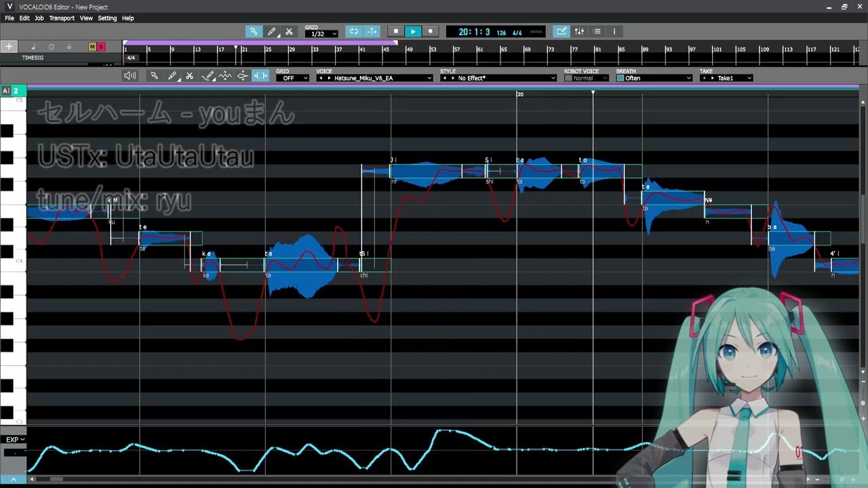Select next style with right arrow
This screenshot has width=868, height=488.
[453, 78]
